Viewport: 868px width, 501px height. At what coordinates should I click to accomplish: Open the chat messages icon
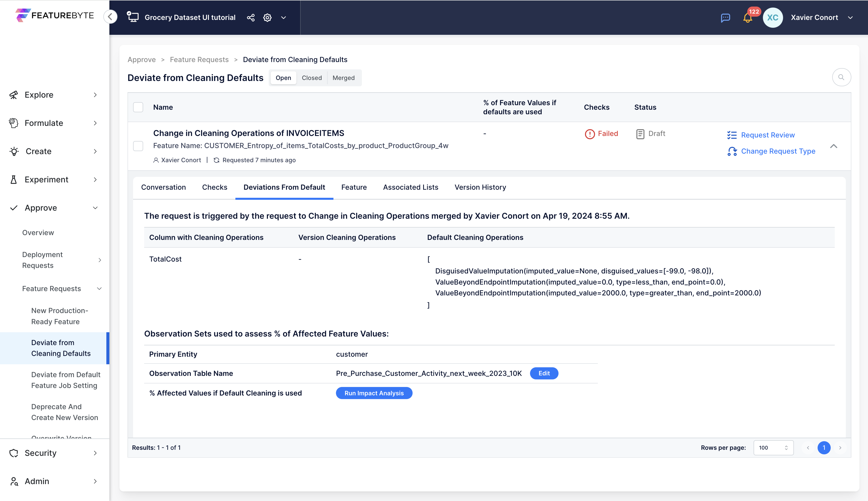[725, 18]
